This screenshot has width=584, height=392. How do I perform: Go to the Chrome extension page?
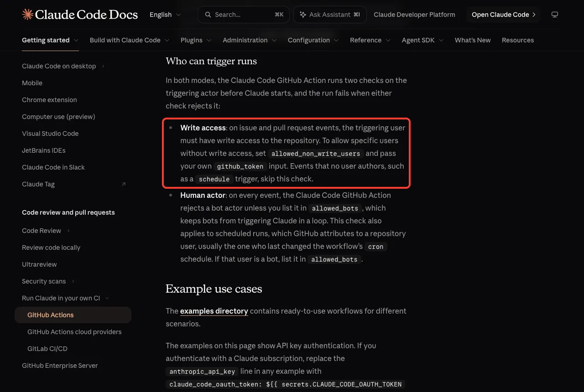(x=49, y=100)
